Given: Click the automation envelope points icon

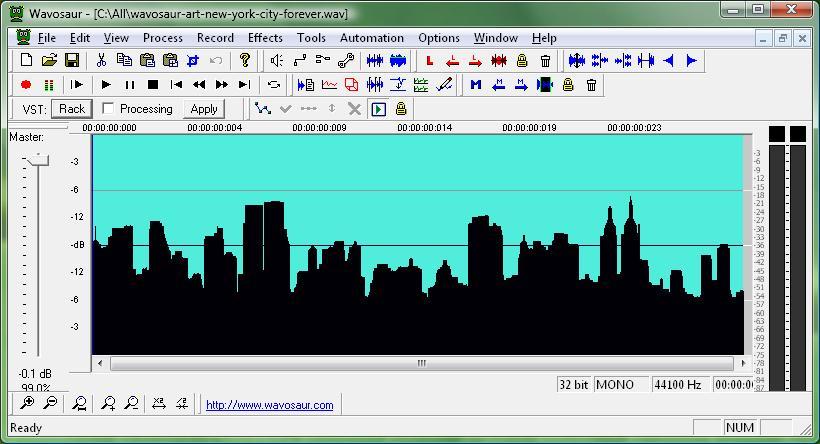Looking at the screenshot, I should tap(263, 108).
